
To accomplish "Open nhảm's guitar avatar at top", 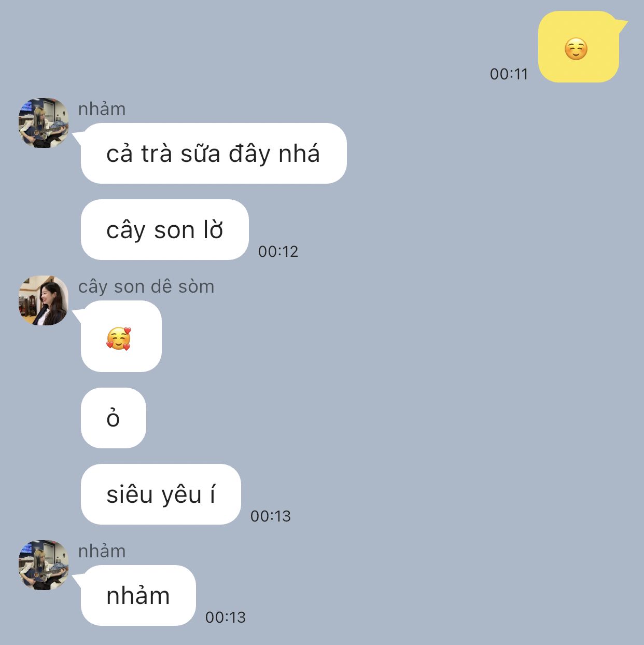I will point(44,123).
